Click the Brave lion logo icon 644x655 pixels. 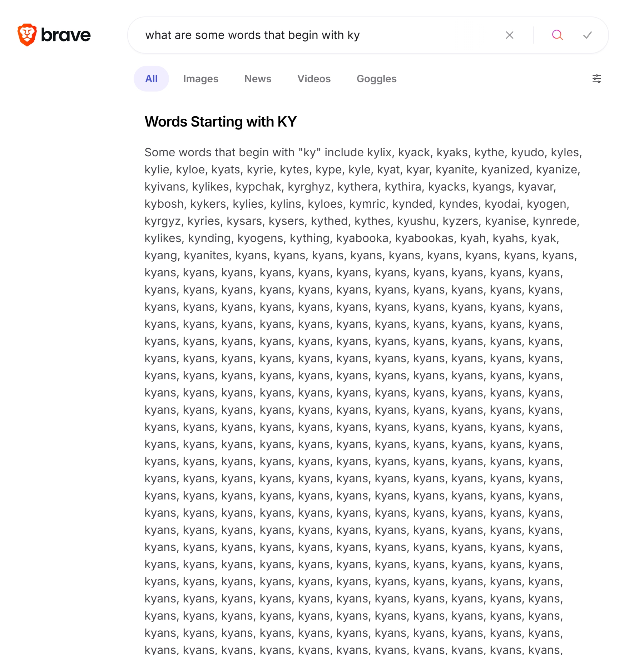27,35
